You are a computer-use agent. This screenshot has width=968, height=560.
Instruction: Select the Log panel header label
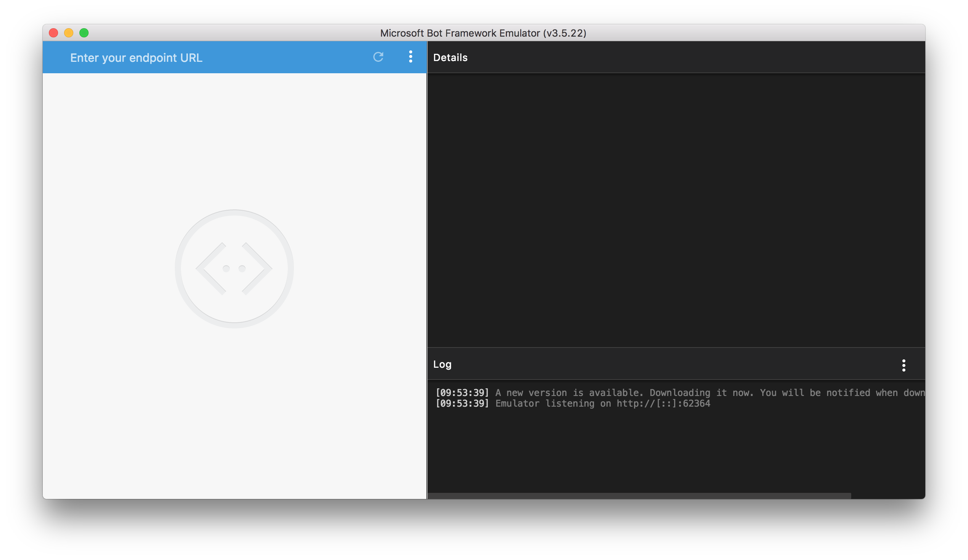pyautogui.click(x=442, y=364)
